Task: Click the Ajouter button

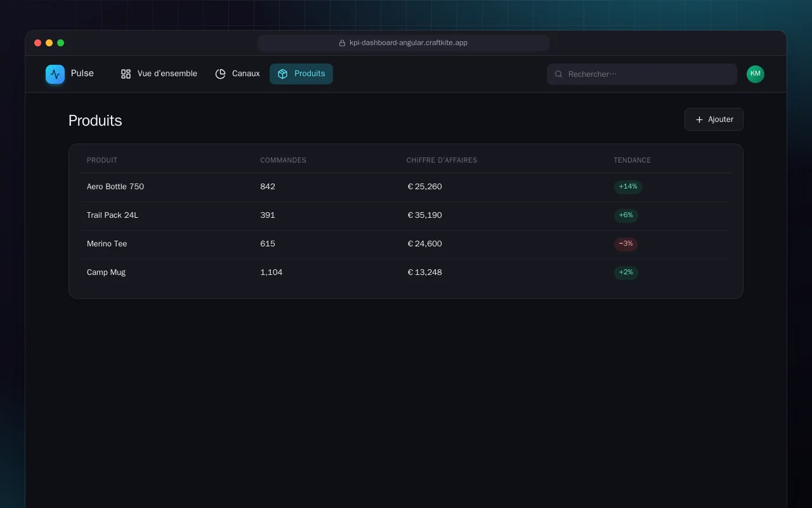Action: click(x=714, y=119)
